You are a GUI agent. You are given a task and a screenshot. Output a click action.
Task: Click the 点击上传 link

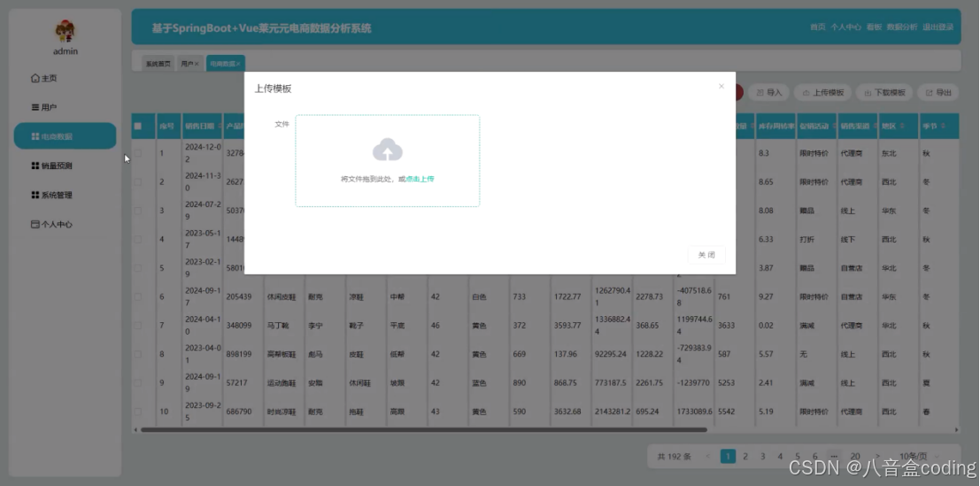[420, 179]
